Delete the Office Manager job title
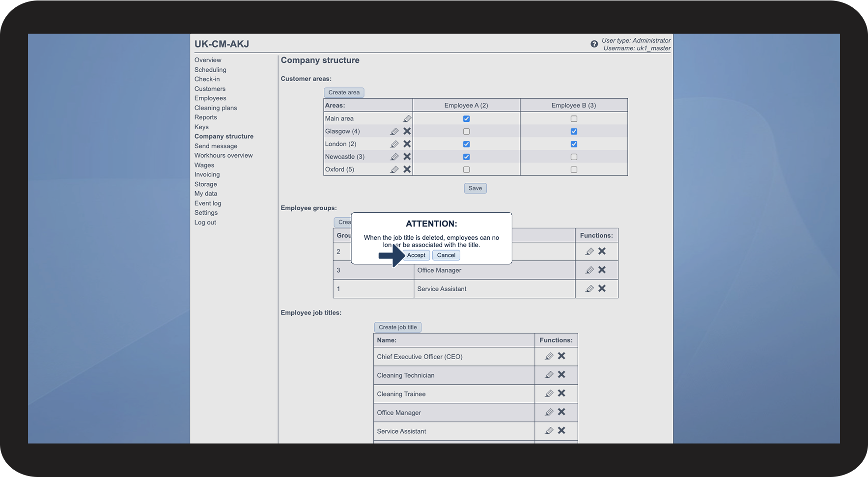The image size is (868, 477). click(x=561, y=412)
